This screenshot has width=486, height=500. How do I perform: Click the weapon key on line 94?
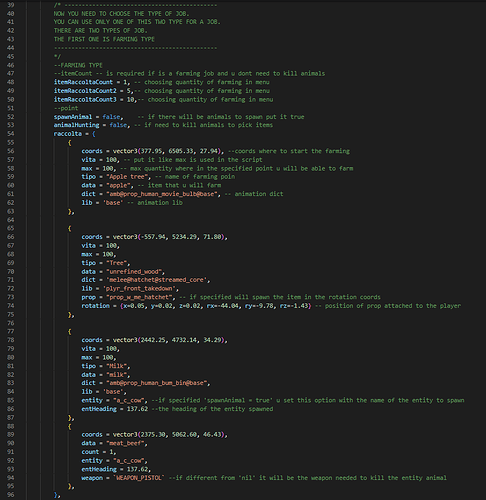[92, 478]
